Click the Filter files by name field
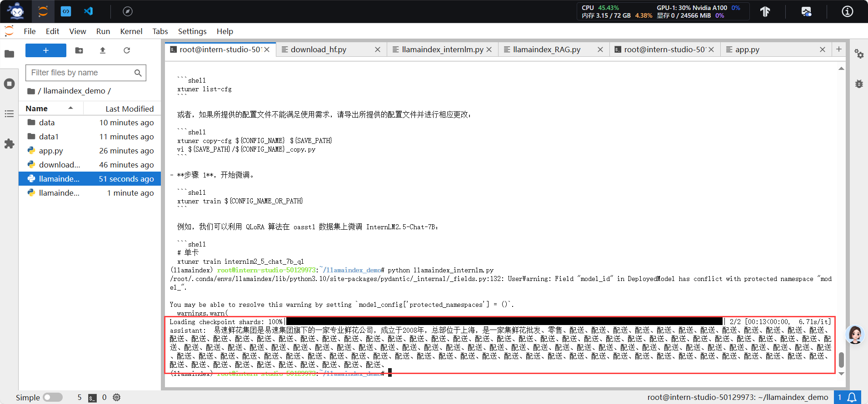The image size is (868, 404). tap(86, 73)
